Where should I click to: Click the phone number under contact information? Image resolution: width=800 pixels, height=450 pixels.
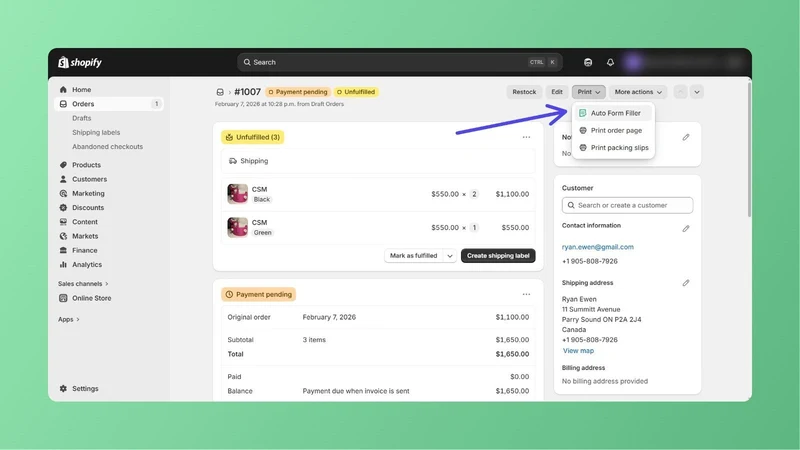(x=589, y=261)
